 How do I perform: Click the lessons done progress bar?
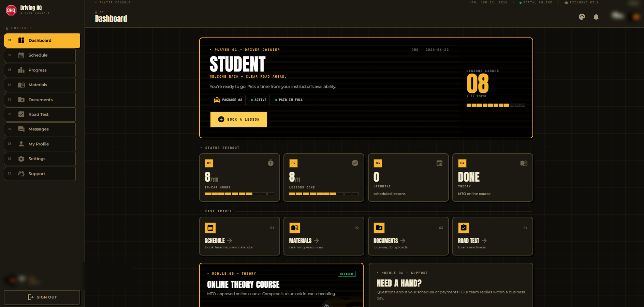324,194
